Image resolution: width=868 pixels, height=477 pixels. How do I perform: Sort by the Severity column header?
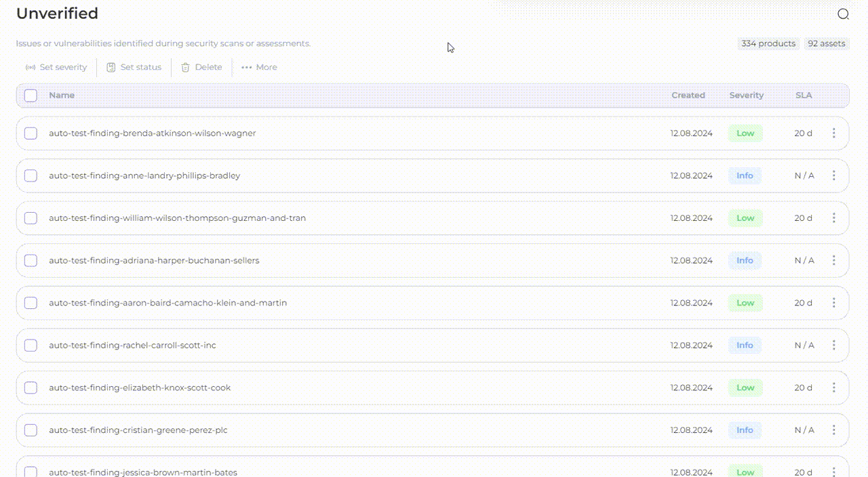pos(746,96)
